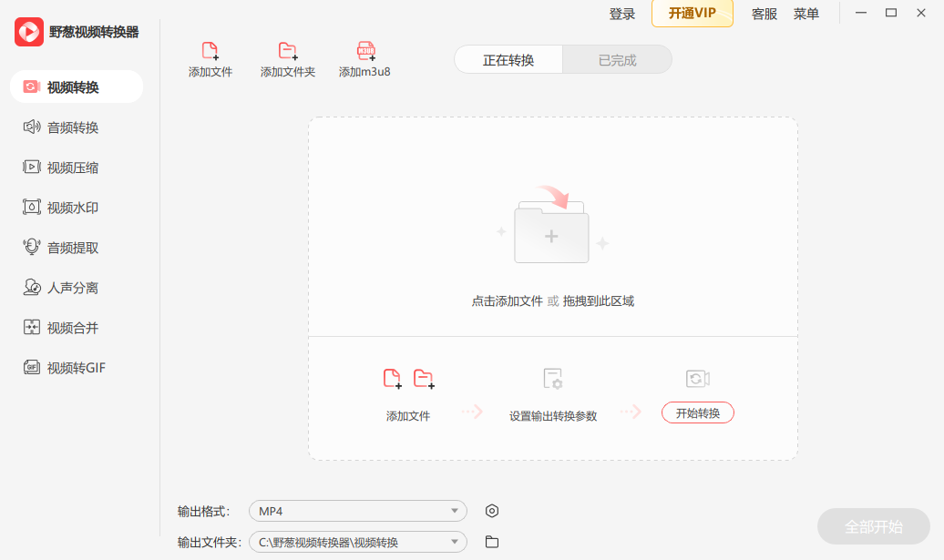Open the 视频压缩 tool
Viewport: 944px width, 560px height.
pos(64,167)
